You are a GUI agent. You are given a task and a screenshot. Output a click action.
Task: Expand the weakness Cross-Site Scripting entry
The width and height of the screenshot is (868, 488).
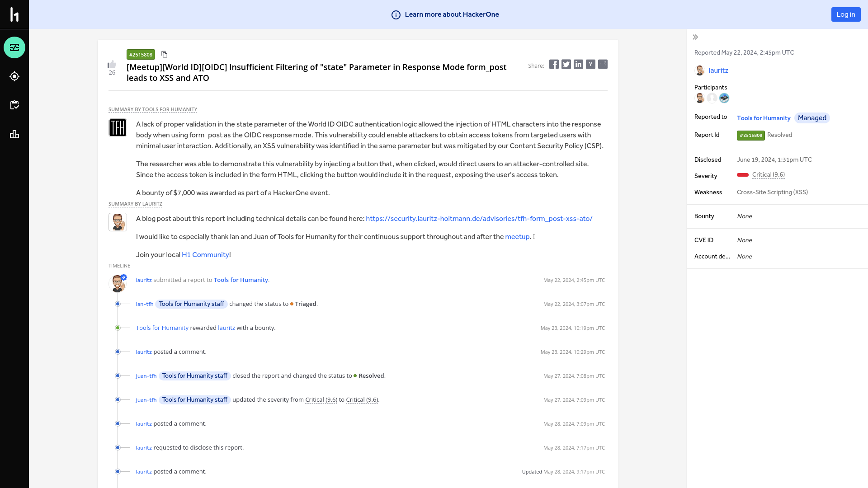pyautogui.click(x=772, y=191)
